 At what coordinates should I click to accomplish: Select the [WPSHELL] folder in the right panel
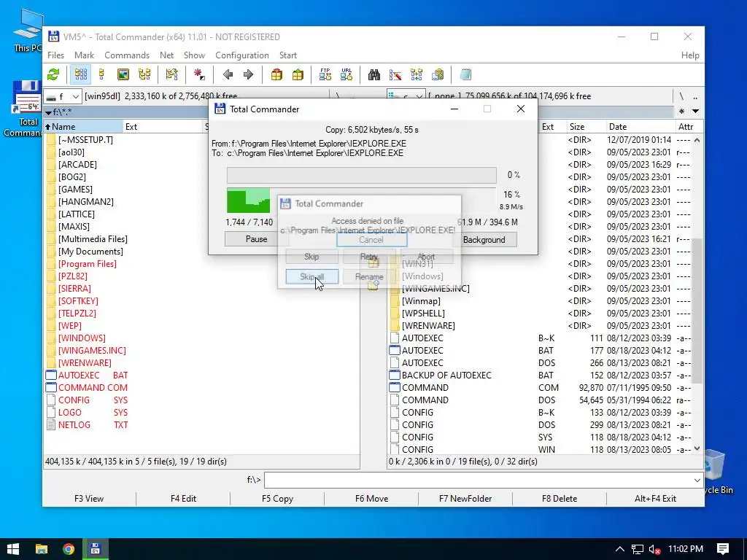[423, 314]
